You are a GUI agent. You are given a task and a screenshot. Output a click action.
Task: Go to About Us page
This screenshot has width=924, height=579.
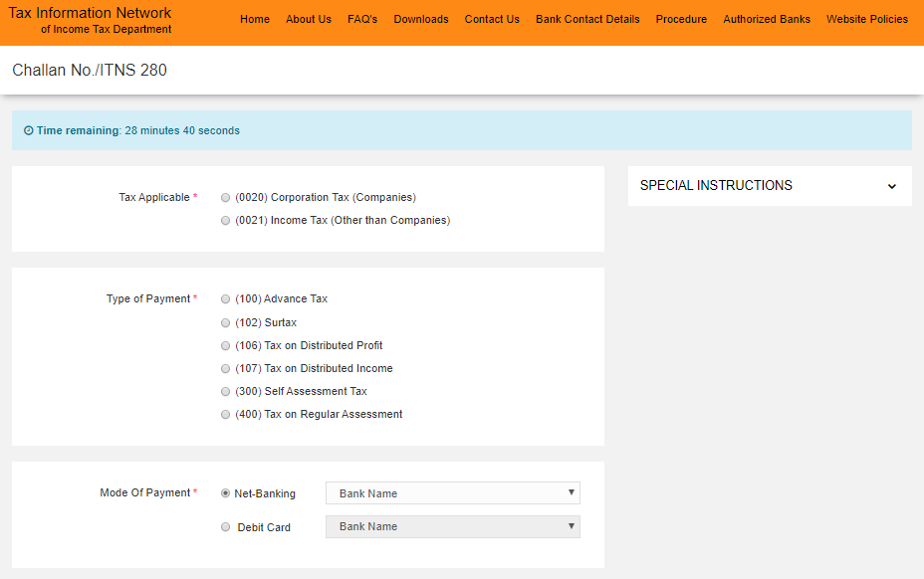click(309, 19)
